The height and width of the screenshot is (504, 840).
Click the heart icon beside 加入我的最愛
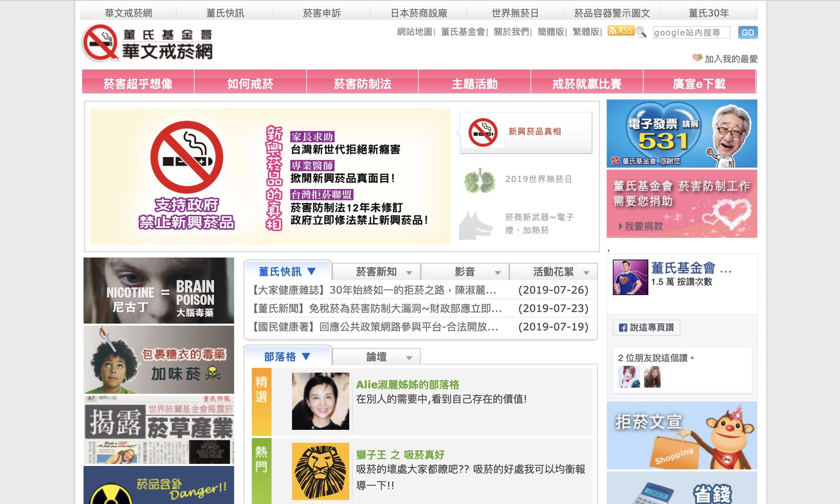(x=697, y=58)
